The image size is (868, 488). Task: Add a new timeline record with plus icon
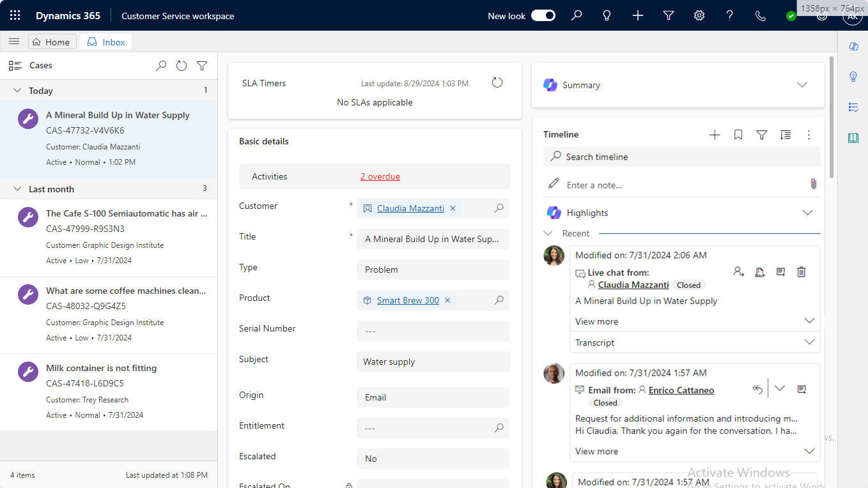point(715,135)
